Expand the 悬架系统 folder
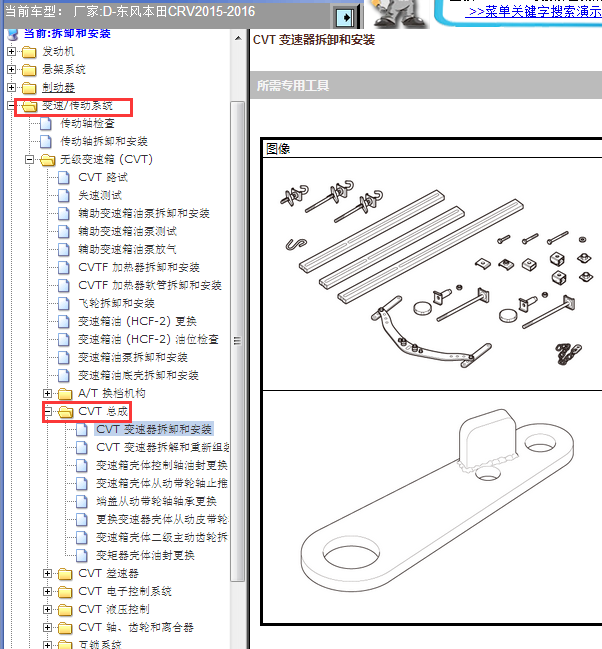 12,70
